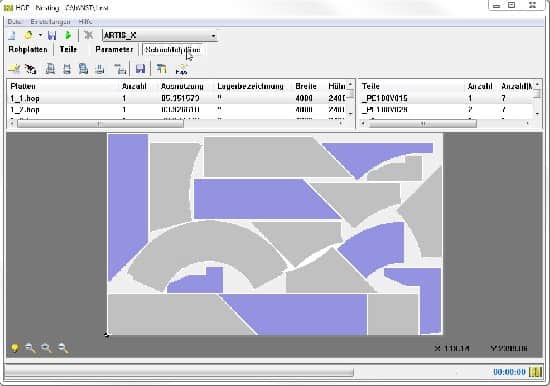Click the middle magnifier zoom icon

coord(46,348)
